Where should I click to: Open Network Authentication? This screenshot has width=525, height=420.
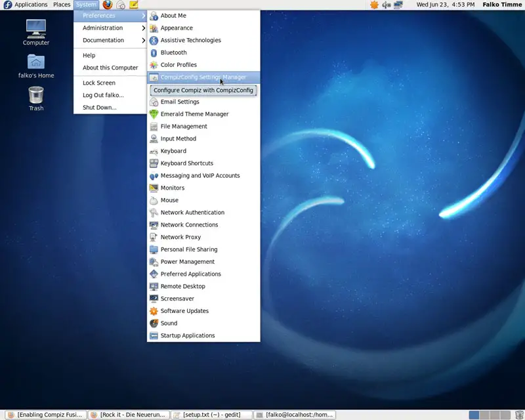pos(203,213)
